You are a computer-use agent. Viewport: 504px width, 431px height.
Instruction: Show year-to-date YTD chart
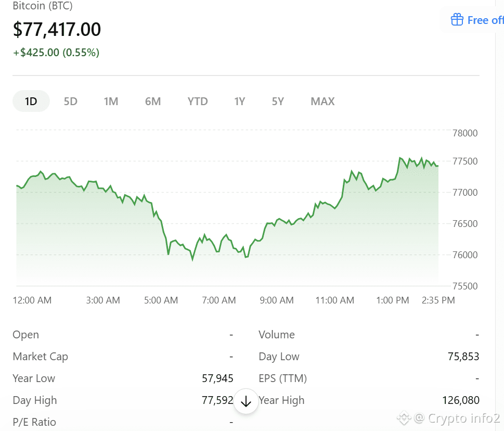(x=198, y=102)
